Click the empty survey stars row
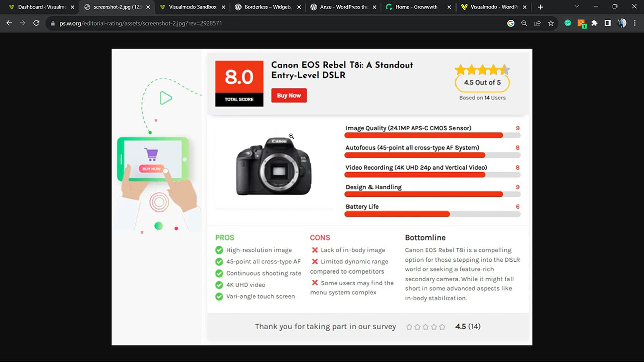The image size is (644, 362). click(426, 327)
